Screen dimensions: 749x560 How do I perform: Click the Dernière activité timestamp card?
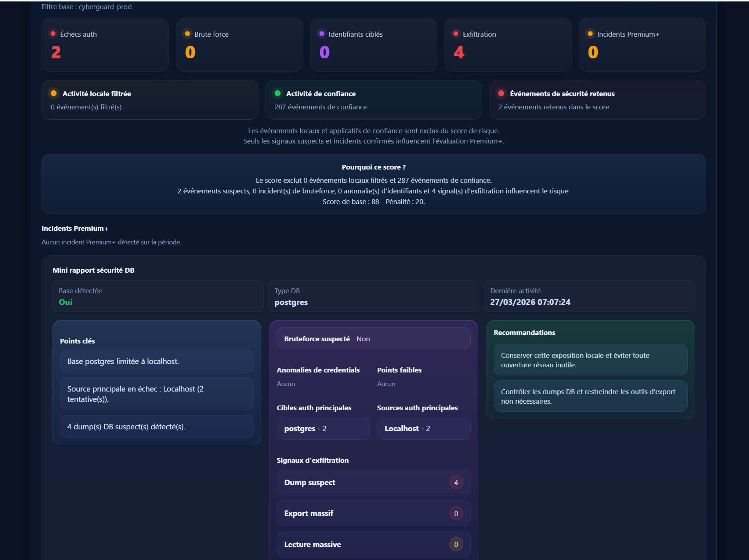tap(589, 296)
